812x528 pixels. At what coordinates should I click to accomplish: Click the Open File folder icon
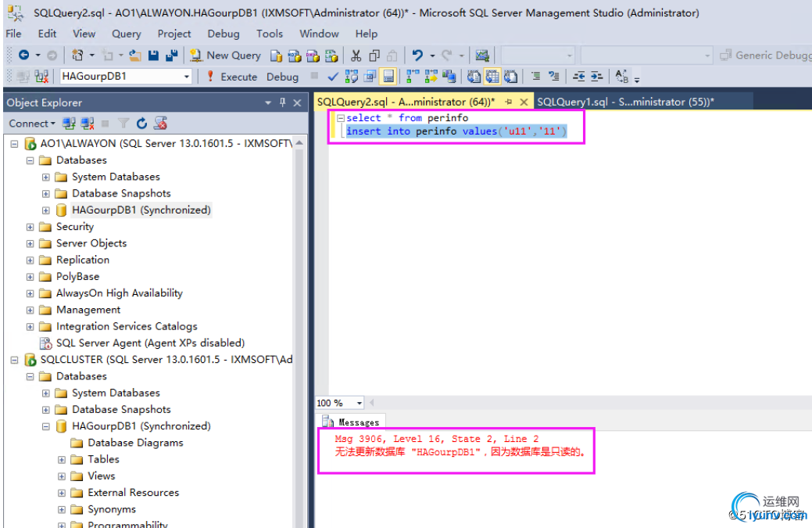click(x=135, y=56)
